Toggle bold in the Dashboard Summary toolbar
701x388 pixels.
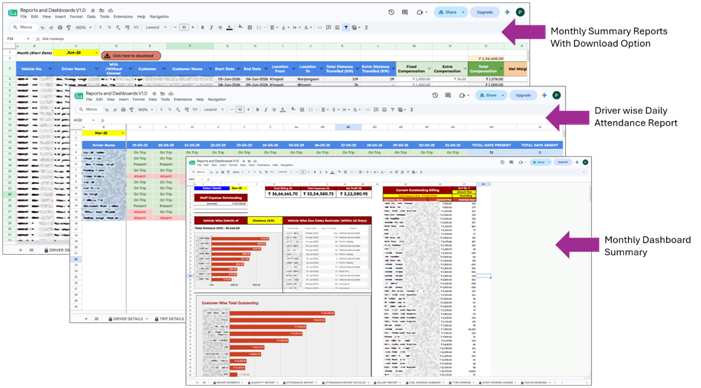(x=315, y=172)
